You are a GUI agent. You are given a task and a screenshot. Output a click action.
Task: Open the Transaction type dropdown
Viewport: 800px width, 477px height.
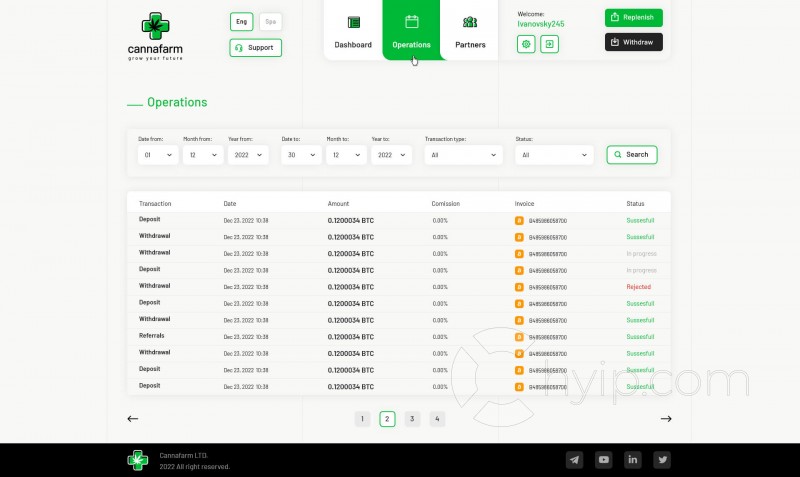click(463, 155)
